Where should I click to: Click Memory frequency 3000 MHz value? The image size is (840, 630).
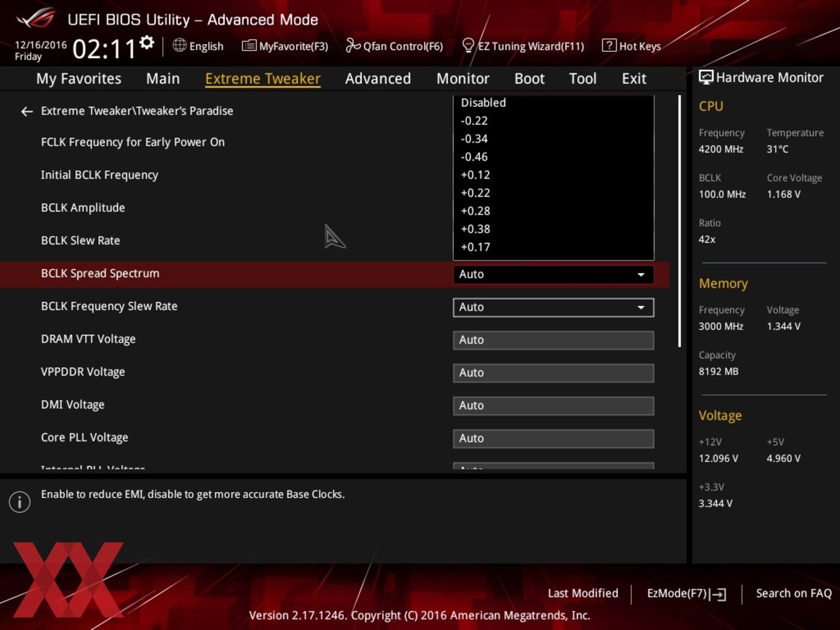point(721,326)
